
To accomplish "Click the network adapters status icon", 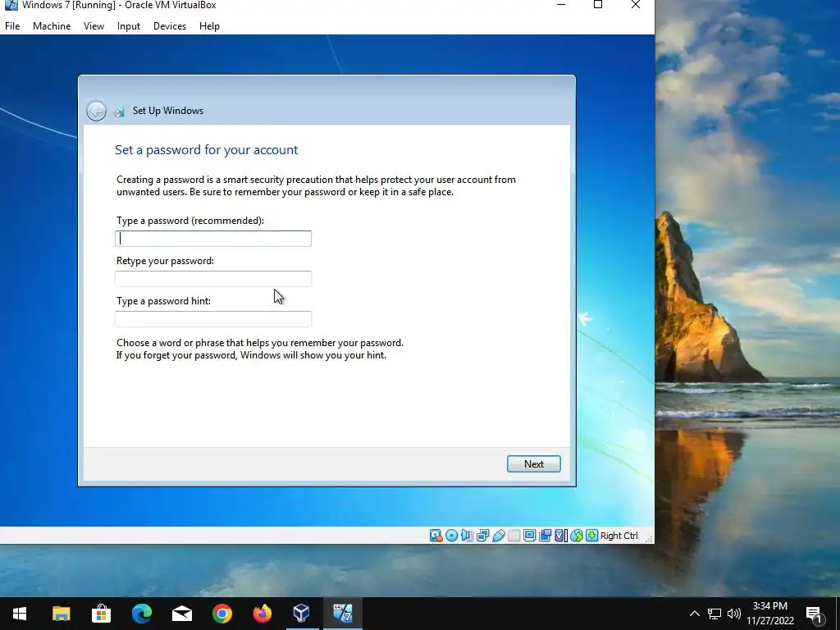I will (482, 535).
